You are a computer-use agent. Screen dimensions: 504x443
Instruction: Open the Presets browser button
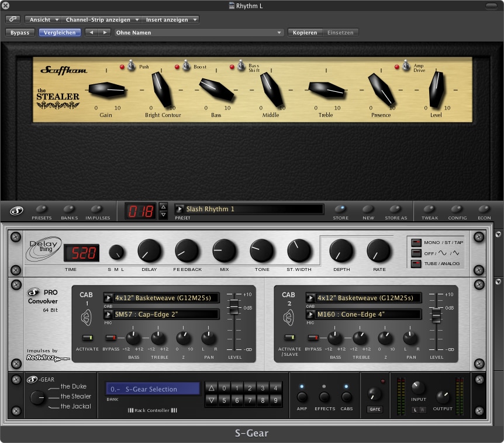(42, 210)
